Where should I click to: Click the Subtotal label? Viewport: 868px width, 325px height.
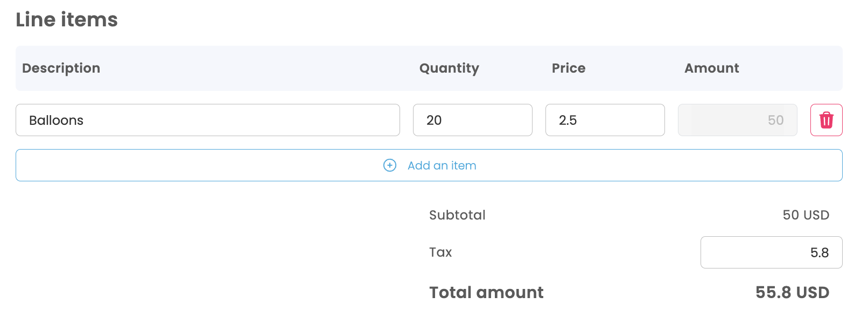[x=457, y=215]
